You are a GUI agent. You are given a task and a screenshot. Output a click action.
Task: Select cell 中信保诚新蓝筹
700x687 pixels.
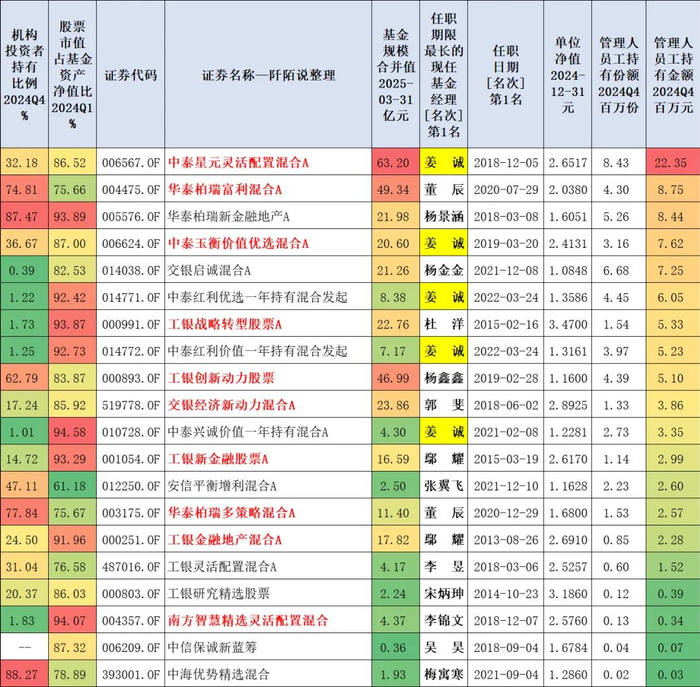coord(212,648)
